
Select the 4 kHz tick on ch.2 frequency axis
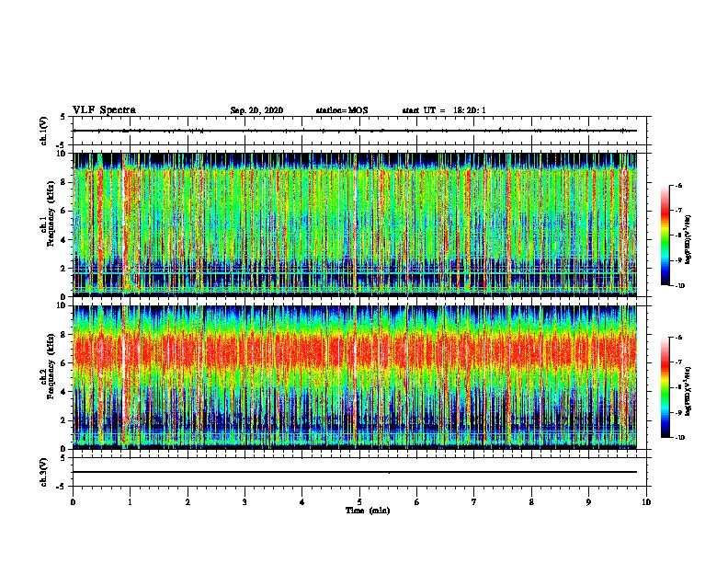63,392
